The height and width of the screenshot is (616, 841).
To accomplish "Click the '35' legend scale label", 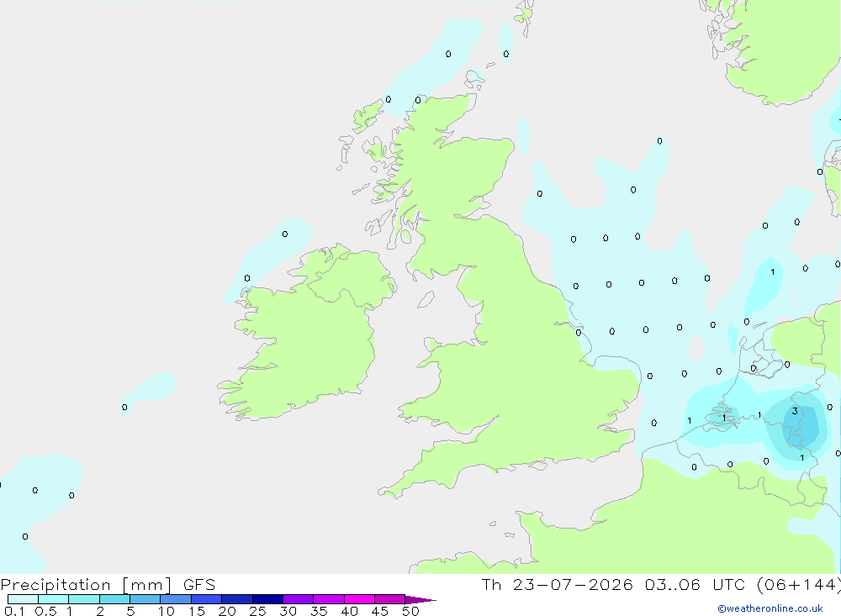I will (319, 611).
